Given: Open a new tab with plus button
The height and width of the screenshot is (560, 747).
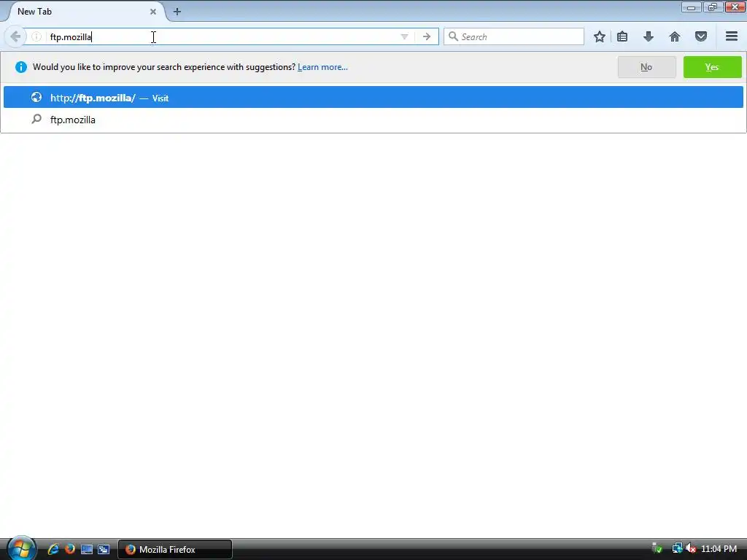Looking at the screenshot, I should pyautogui.click(x=177, y=12).
